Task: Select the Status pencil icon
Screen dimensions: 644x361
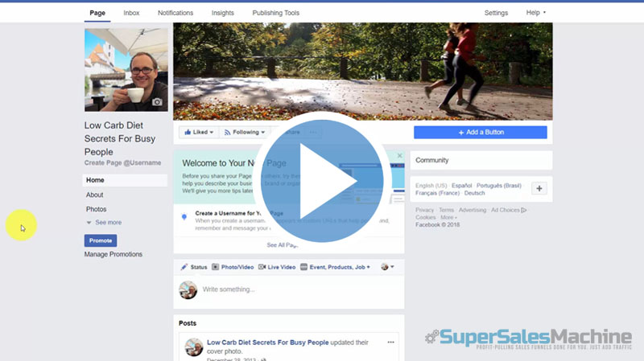Action: pyautogui.click(x=184, y=267)
